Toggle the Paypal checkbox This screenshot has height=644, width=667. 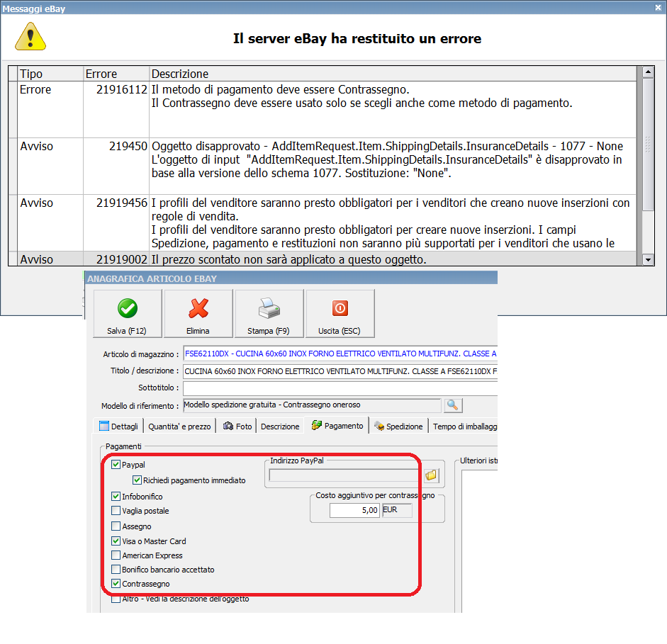(x=116, y=464)
